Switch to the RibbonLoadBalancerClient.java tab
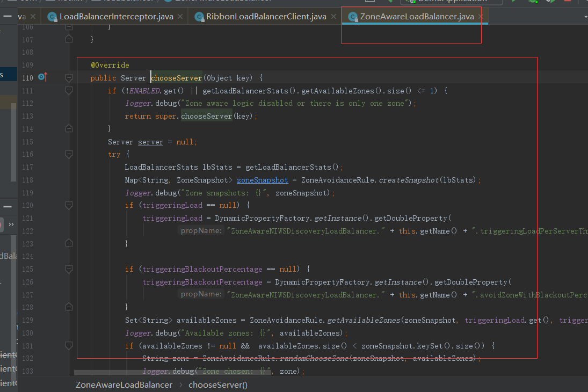Image resolution: width=588 pixels, height=392 pixels. (x=266, y=17)
